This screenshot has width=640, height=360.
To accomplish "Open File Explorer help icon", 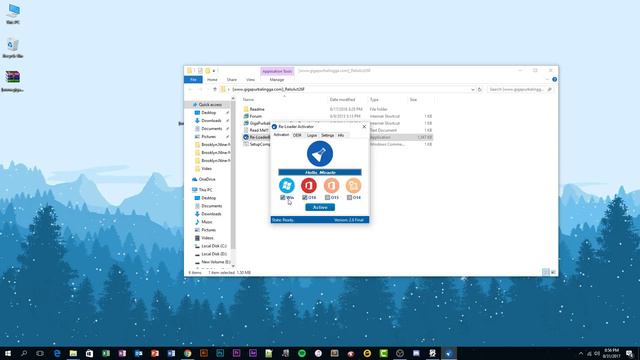I will click(554, 80).
